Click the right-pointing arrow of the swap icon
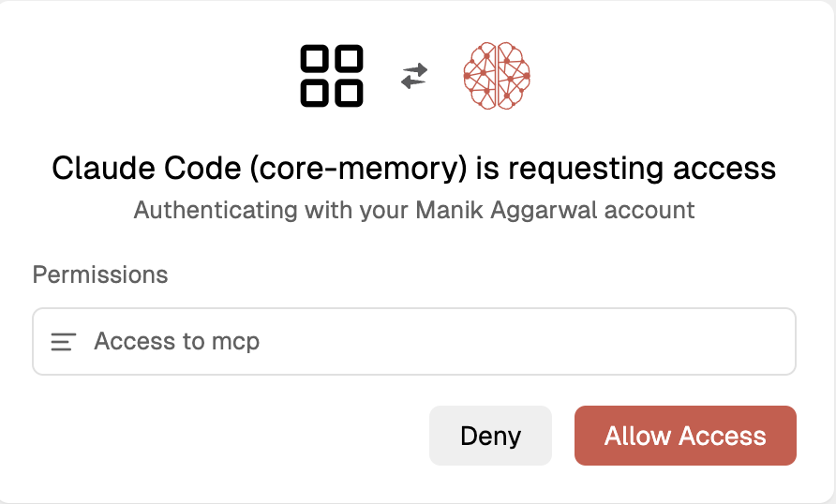This screenshot has height=504, width=836. pyautogui.click(x=415, y=69)
